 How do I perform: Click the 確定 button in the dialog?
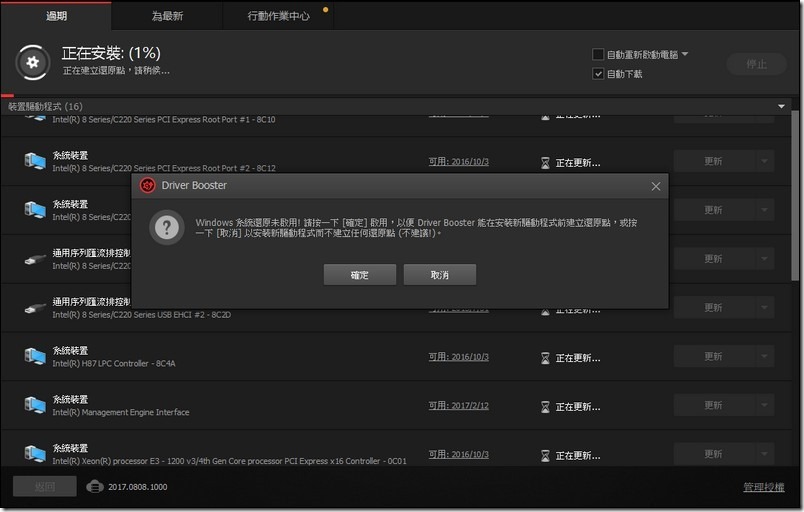click(359, 275)
